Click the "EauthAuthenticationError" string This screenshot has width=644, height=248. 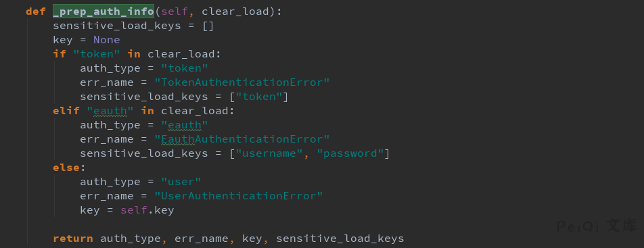[x=242, y=139]
